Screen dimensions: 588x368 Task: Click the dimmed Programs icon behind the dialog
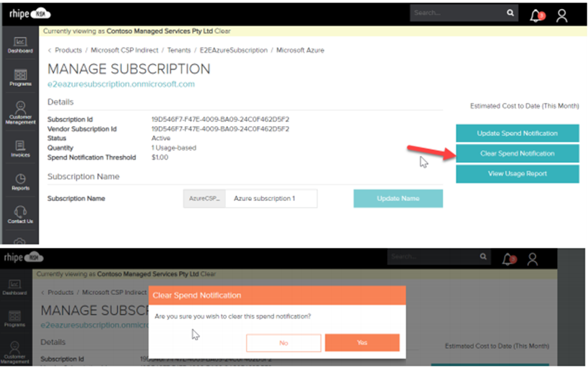[15, 319]
